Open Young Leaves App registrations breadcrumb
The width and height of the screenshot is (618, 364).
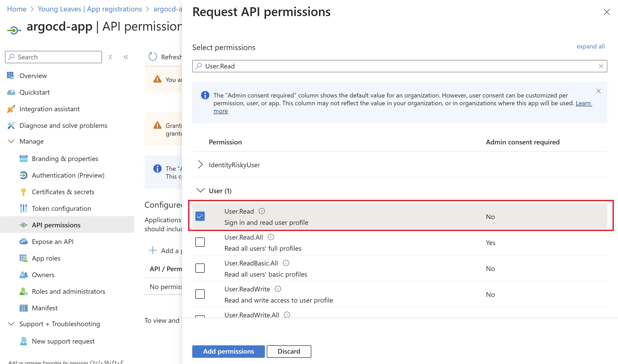tap(90, 9)
